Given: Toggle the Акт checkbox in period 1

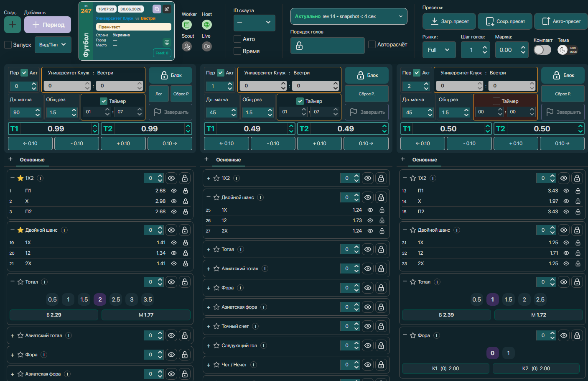Looking at the screenshot, I should [x=221, y=73].
